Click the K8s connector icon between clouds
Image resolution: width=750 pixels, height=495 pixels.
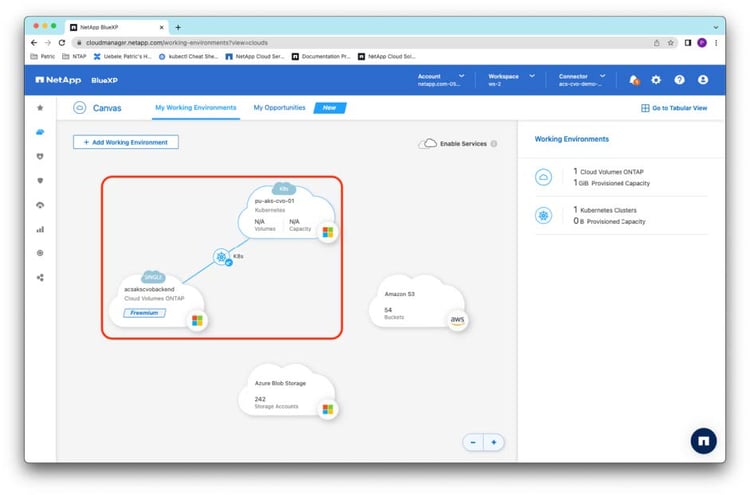coord(221,257)
